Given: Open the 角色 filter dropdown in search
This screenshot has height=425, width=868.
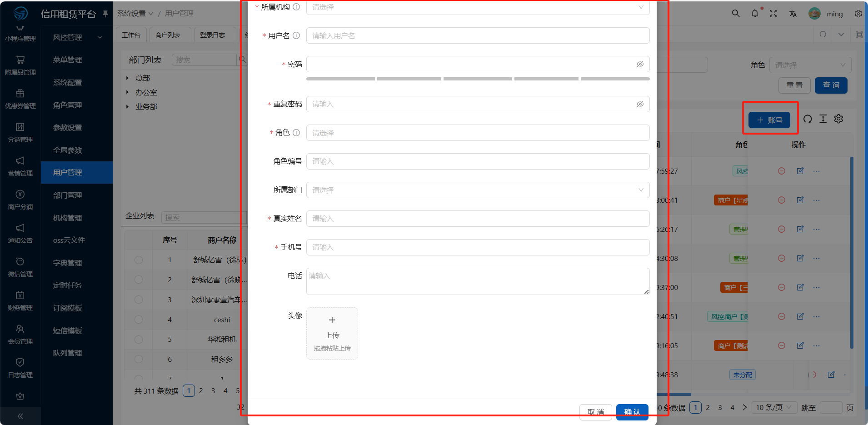Looking at the screenshot, I should [x=810, y=65].
